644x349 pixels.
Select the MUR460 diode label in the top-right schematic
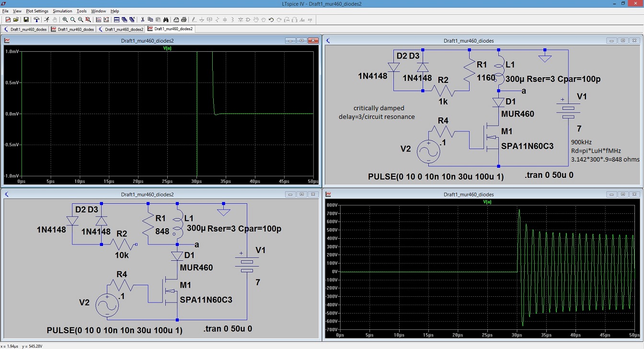(x=517, y=114)
